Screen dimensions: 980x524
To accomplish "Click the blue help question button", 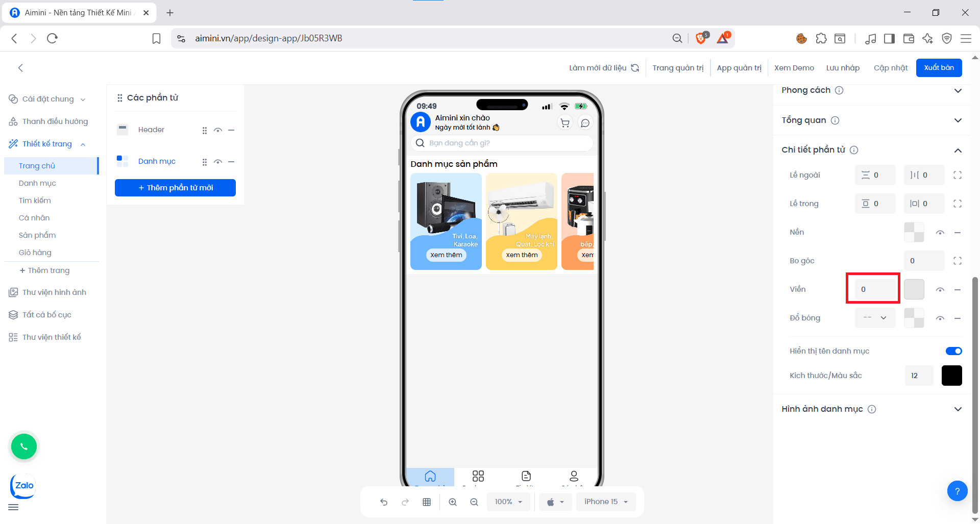I will click(x=957, y=491).
